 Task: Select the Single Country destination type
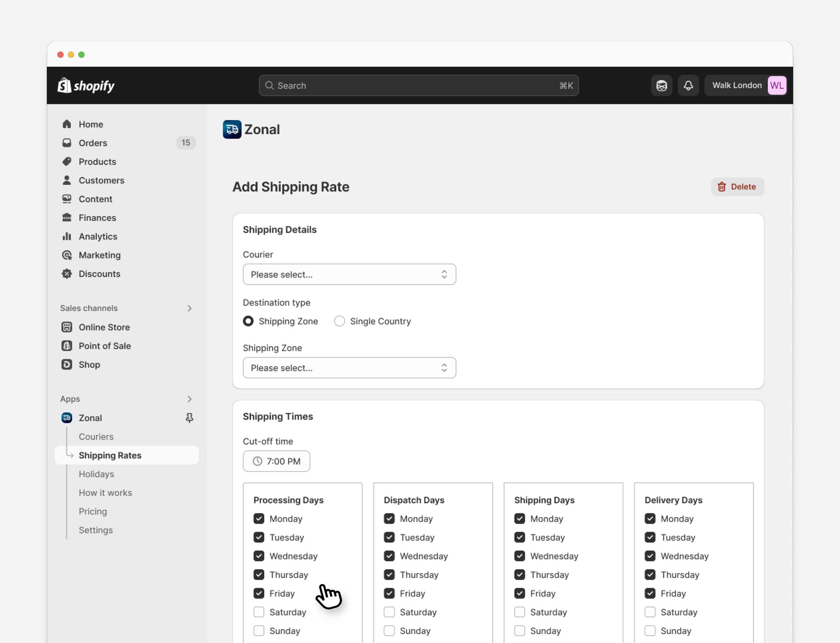point(340,321)
